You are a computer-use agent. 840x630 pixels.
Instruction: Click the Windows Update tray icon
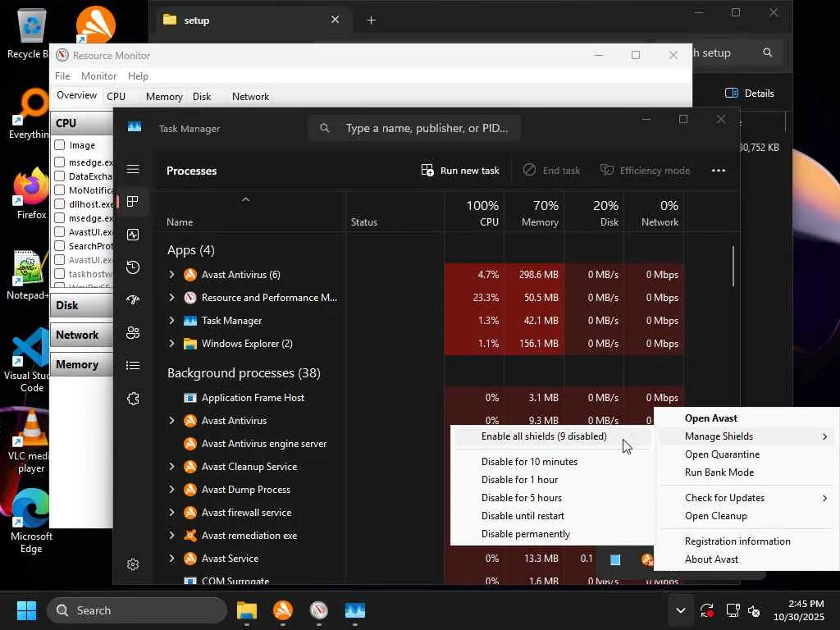point(706,610)
